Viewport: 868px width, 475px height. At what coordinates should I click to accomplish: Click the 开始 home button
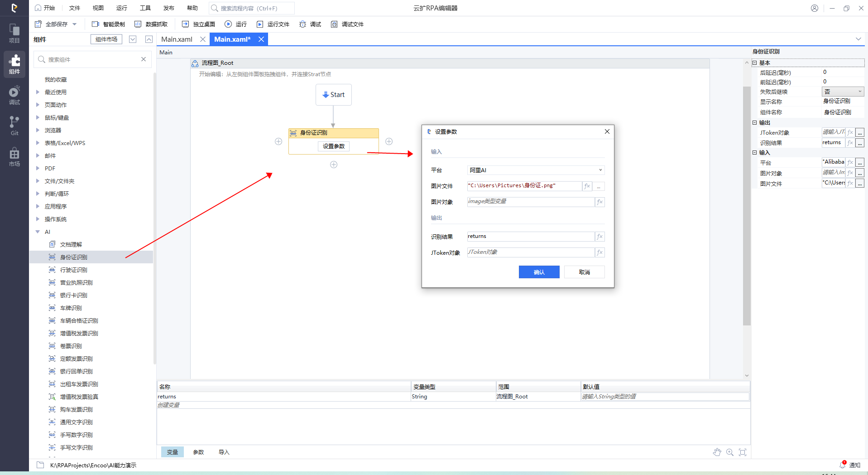coord(45,8)
